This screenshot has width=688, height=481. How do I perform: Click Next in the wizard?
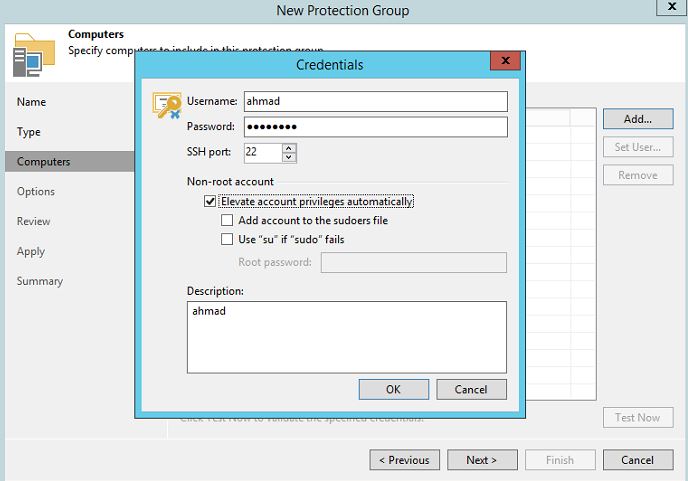point(480,460)
